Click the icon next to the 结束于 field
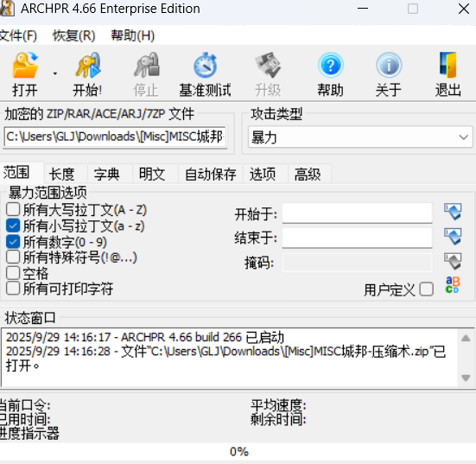476x464 pixels. 453,236
